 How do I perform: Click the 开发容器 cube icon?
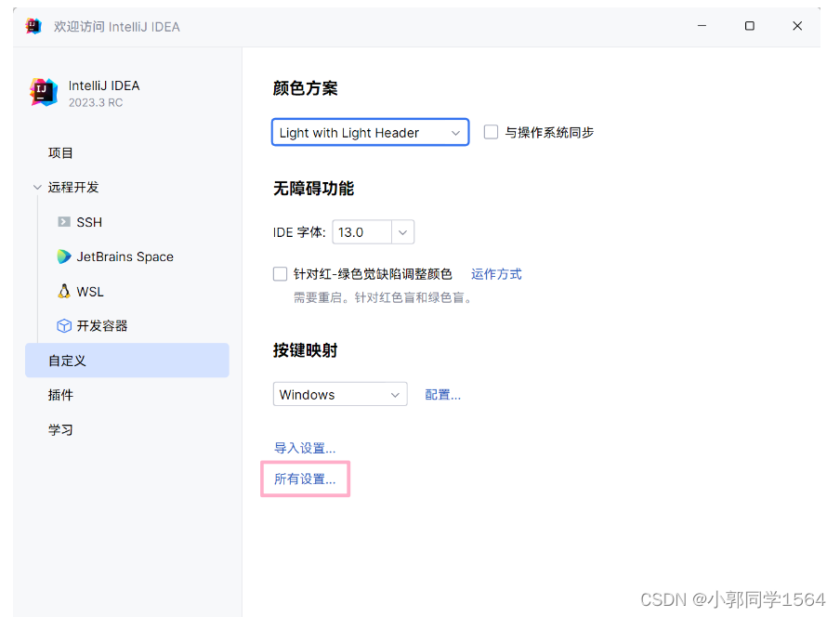pyautogui.click(x=64, y=325)
